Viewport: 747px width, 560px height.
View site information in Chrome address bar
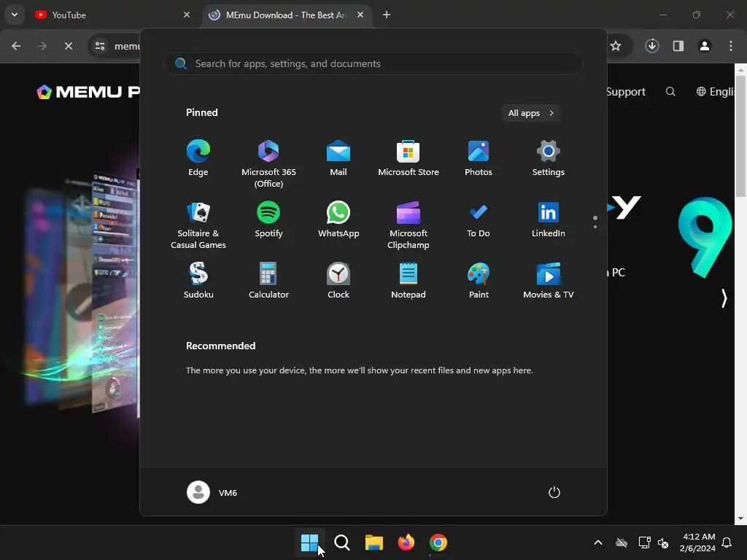click(100, 46)
